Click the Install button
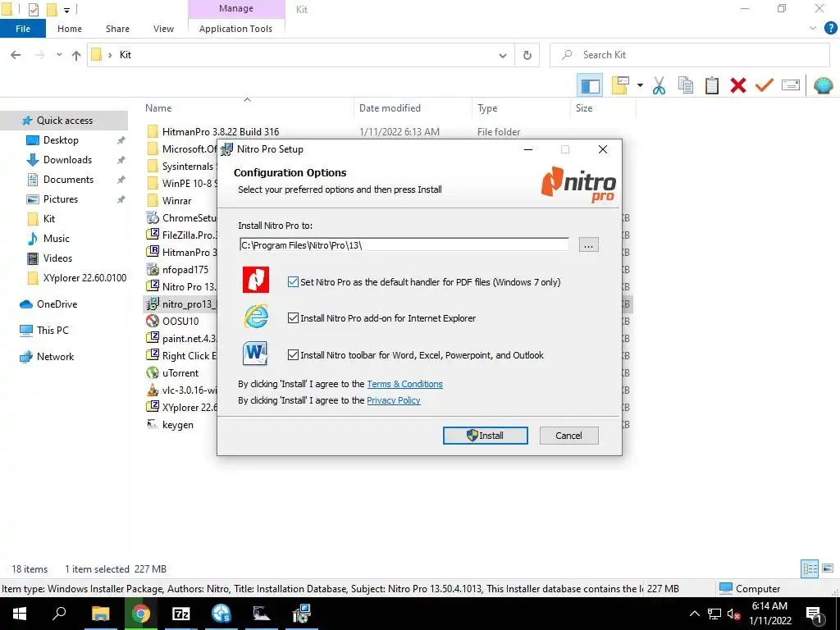840x630 pixels. [x=486, y=436]
